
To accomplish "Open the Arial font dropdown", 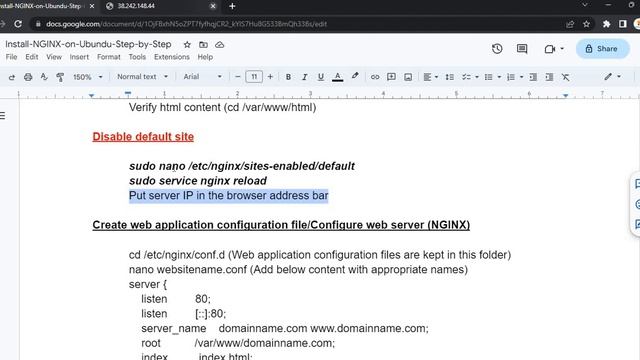I will click(x=202, y=76).
